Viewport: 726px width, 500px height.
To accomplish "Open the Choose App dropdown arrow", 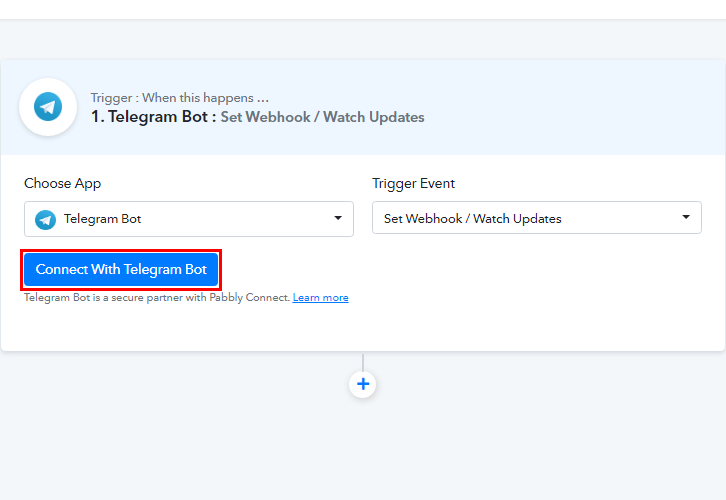I will (x=338, y=218).
